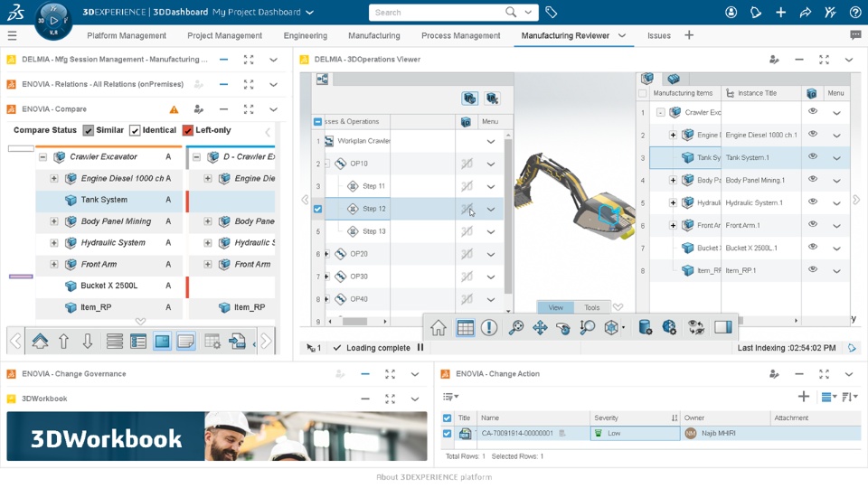This screenshot has height=488, width=868.
Task: Switch to the Issues tab
Action: click(x=659, y=35)
